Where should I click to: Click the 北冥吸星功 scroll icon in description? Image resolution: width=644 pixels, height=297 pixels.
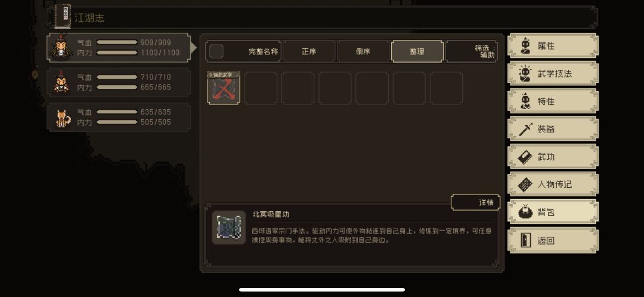(x=229, y=228)
